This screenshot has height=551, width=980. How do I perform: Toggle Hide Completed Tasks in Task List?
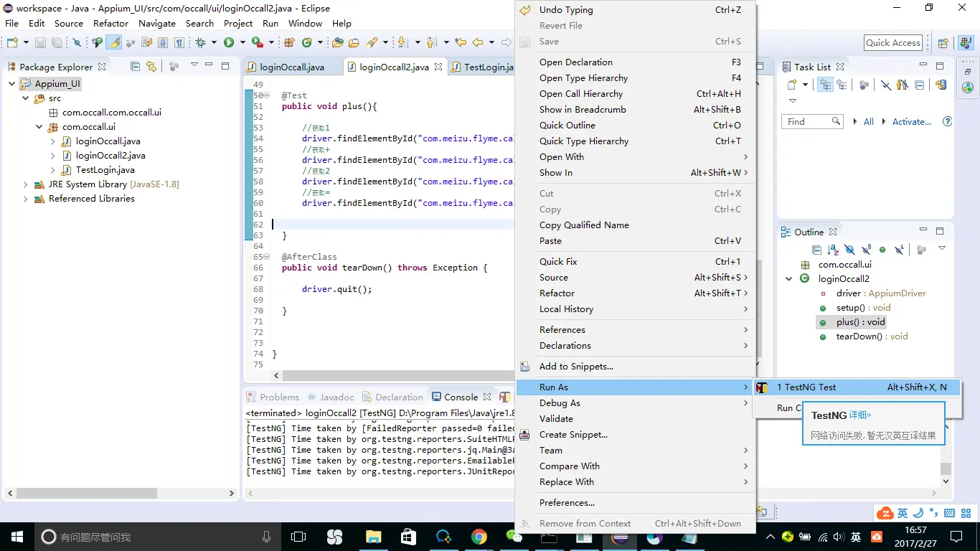click(886, 85)
